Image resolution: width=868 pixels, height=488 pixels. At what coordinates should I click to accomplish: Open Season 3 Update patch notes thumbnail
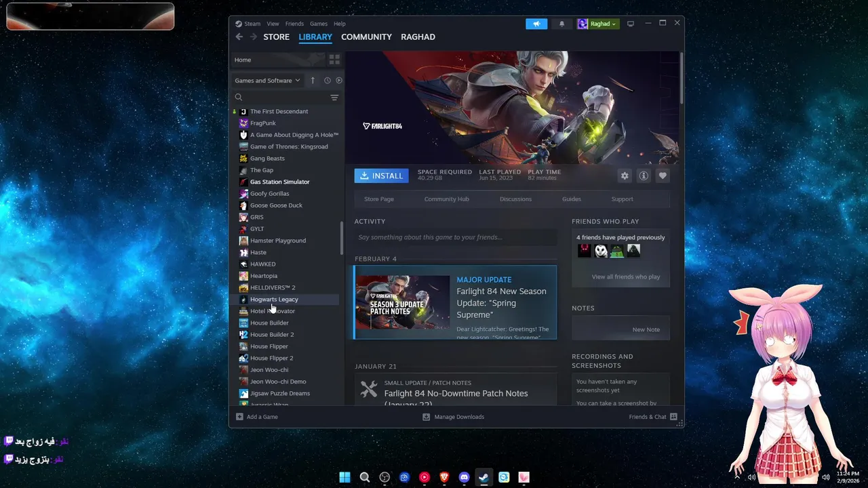(x=403, y=302)
